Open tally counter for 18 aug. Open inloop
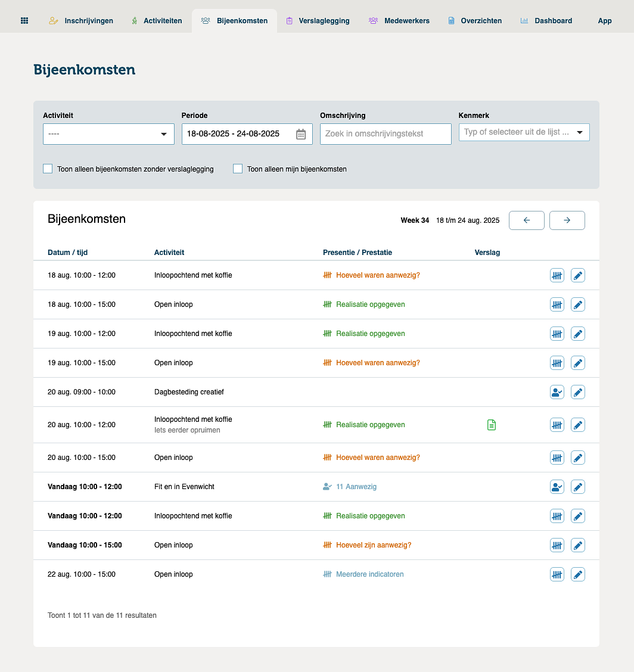634x672 pixels. 557,304
